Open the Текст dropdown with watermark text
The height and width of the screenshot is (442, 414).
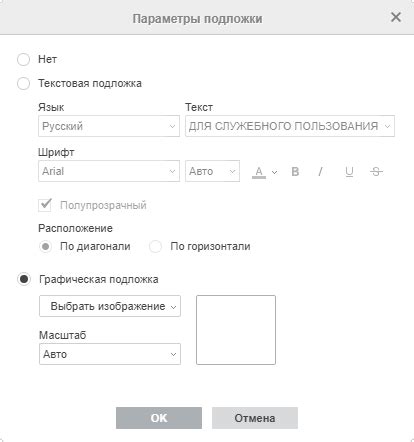click(290, 126)
